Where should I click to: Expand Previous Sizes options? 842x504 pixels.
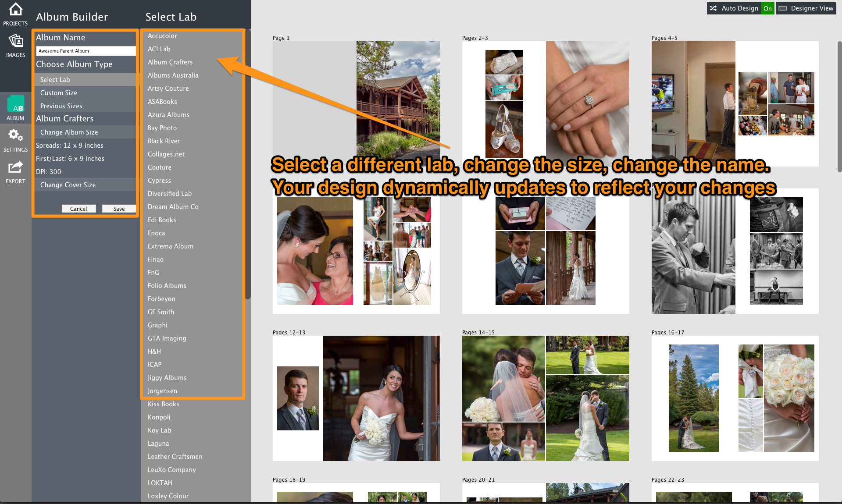point(61,106)
